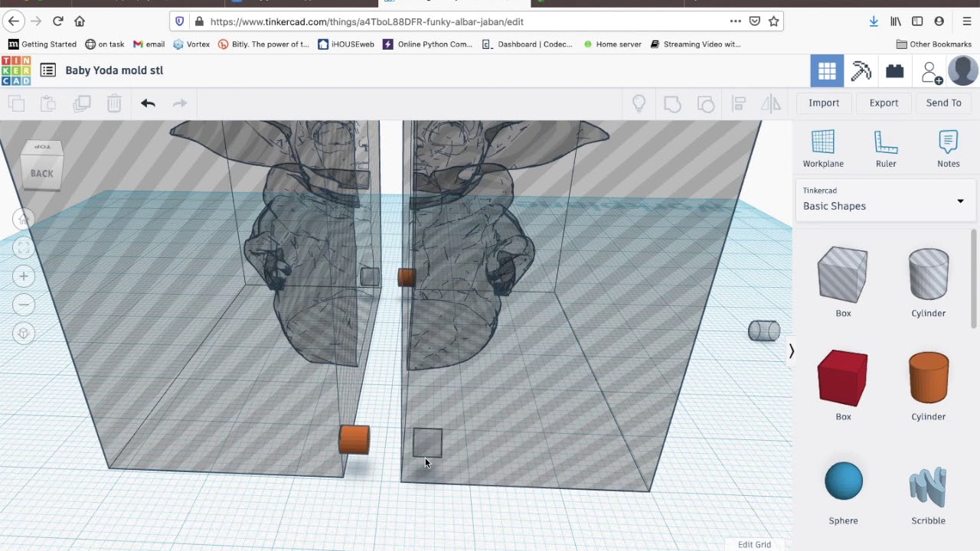Screen dimensions: 980x551
Task: Open the Online Python Com... bookmark
Action: click(x=427, y=44)
